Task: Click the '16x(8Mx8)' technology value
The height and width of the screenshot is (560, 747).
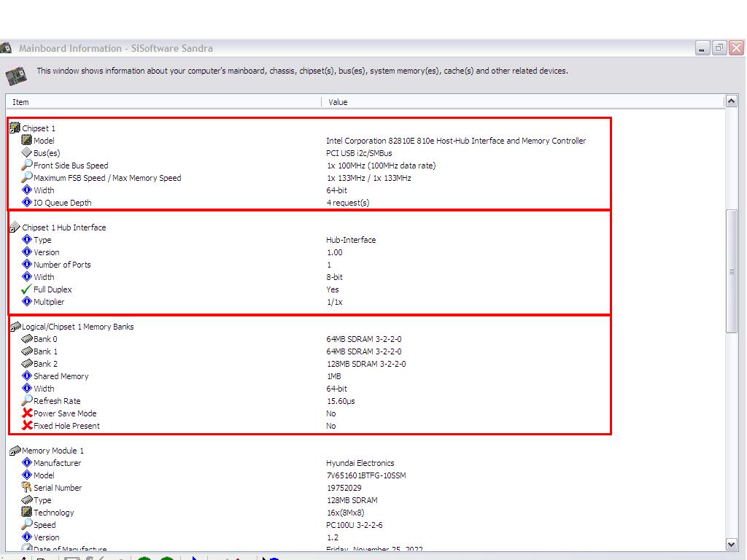Action: (345, 513)
